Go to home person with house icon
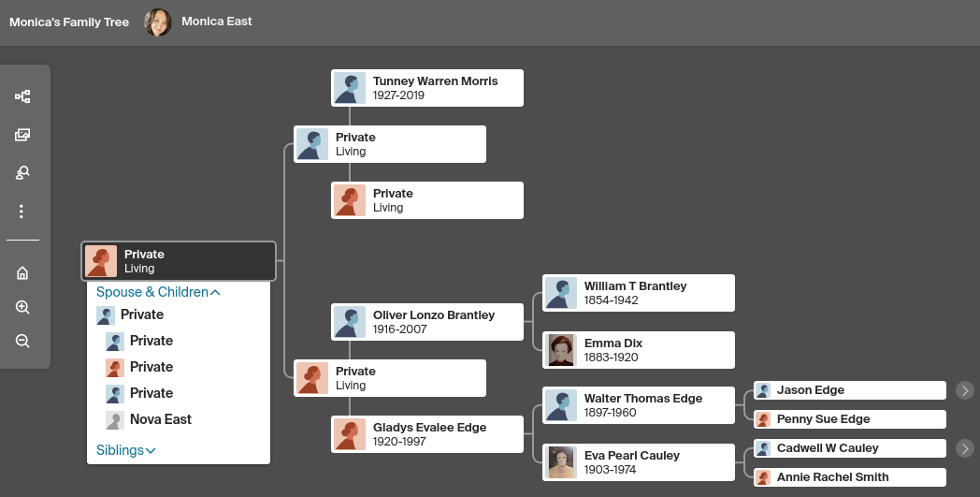Viewport: 980px width, 497px height. tap(22, 273)
